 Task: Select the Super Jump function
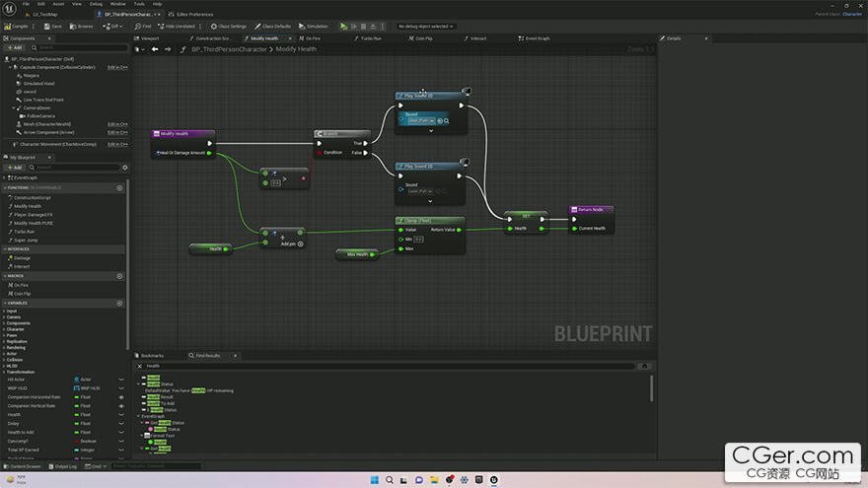26,241
